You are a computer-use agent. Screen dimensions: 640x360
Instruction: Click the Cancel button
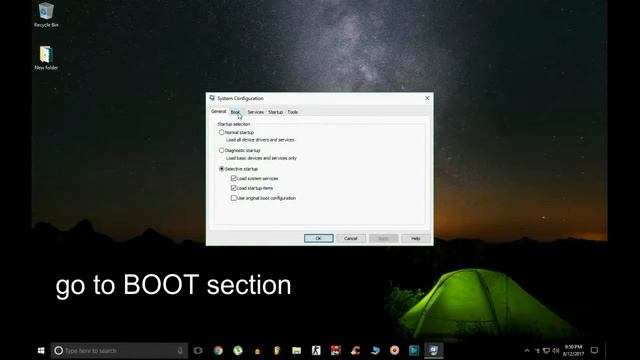(x=351, y=238)
